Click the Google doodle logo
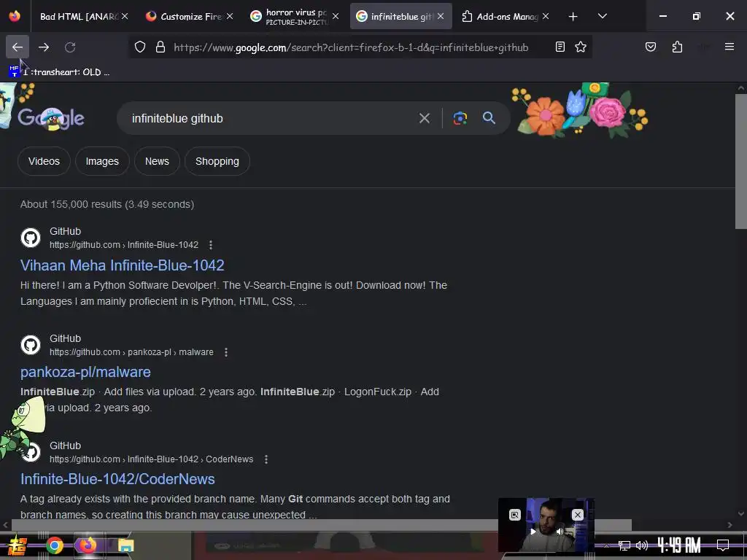 pyautogui.click(x=50, y=118)
